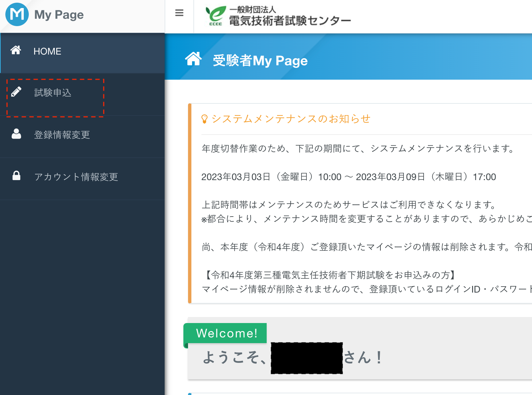Select 登録情報変更 in the sidebar
The width and height of the screenshot is (532, 395).
click(x=62, y=135)
